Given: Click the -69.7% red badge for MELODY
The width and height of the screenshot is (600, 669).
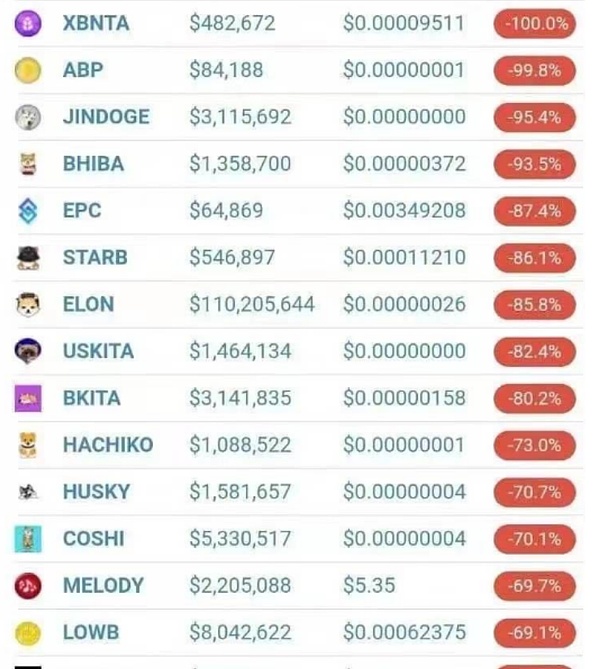Looking at the screenshot, I should pyautogui.click(x=536, y=585).
